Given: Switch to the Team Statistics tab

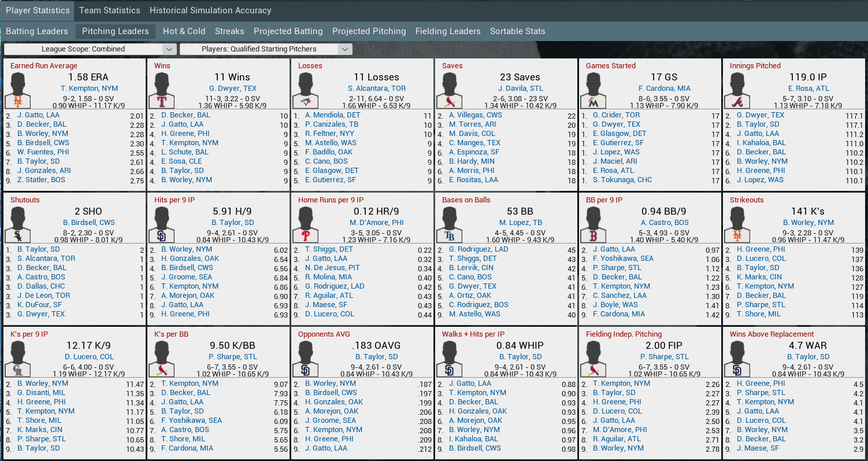Looking at the screenshot, I should (x=109, y=10).
